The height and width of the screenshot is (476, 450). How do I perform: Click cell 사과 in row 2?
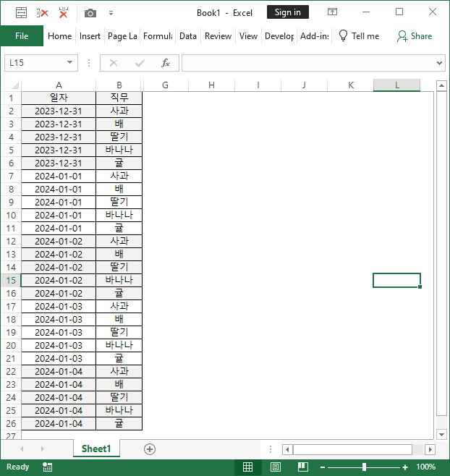coord(119,111)
